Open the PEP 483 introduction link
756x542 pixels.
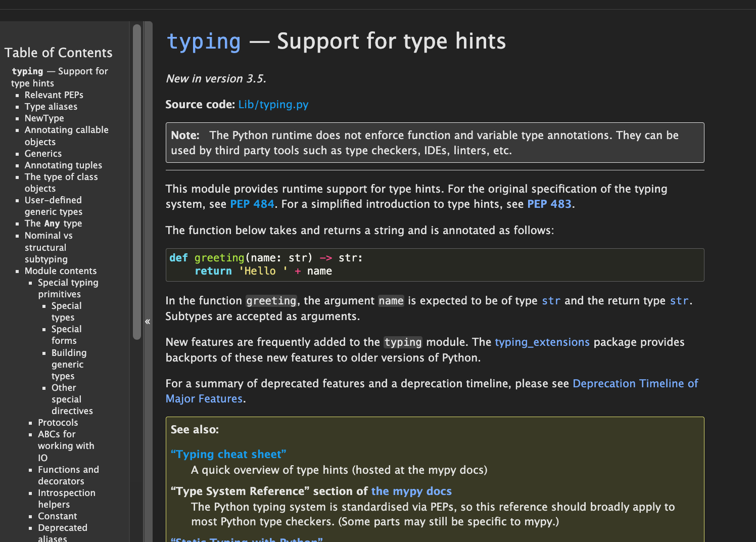click(x=549, y=204)
